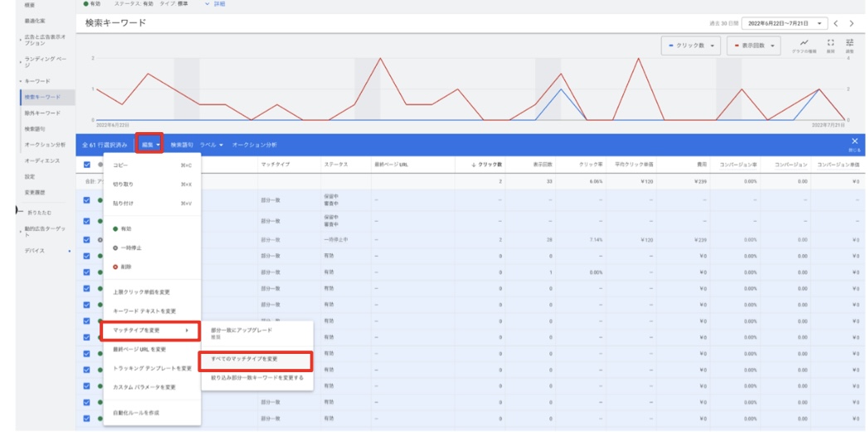Choose 絞り込み部分一致キーワードを変更する in submenu
This screenshot has width=868, height=432.
coord(257,378)
